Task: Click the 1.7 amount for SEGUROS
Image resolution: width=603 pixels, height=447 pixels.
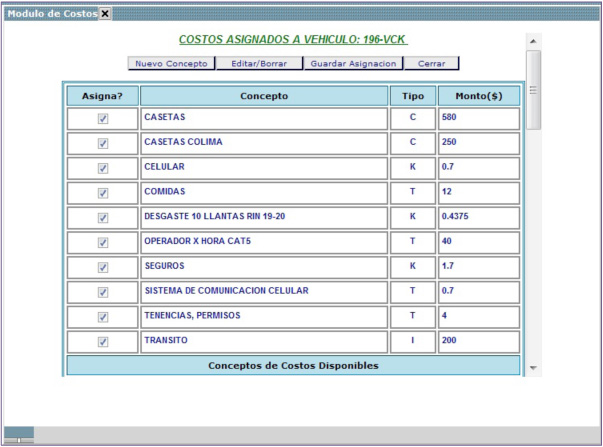Action: pos(479,267)
